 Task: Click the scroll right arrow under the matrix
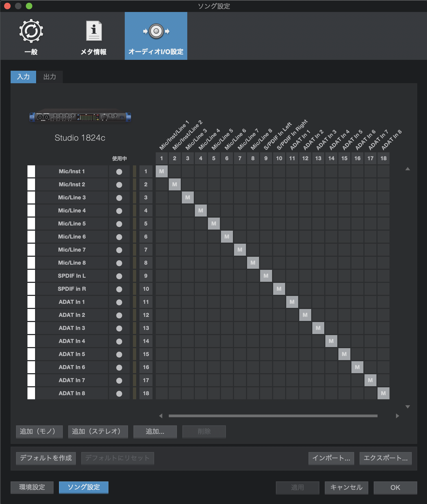[397, 416]
